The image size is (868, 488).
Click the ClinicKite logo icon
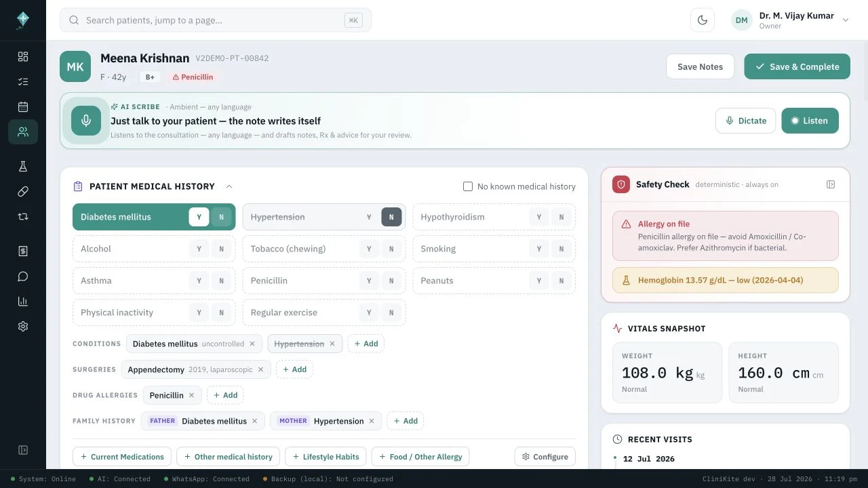(x=23, y=20)
